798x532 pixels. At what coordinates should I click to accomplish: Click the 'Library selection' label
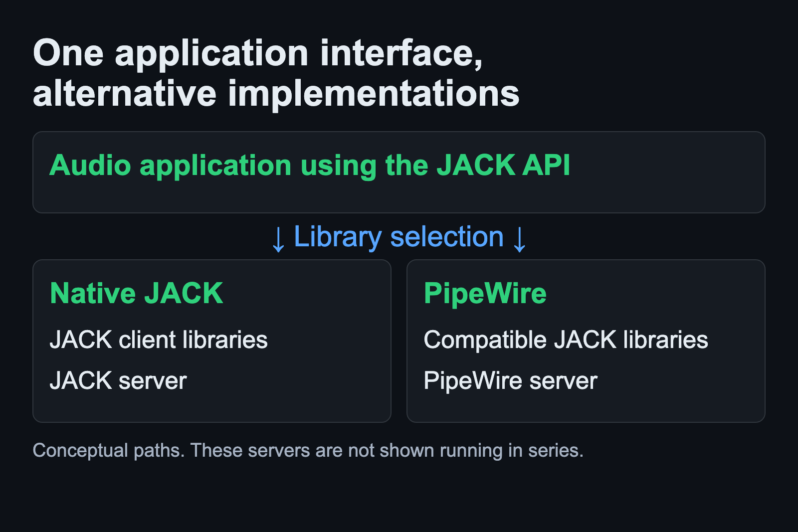click(x=399, y=237)
